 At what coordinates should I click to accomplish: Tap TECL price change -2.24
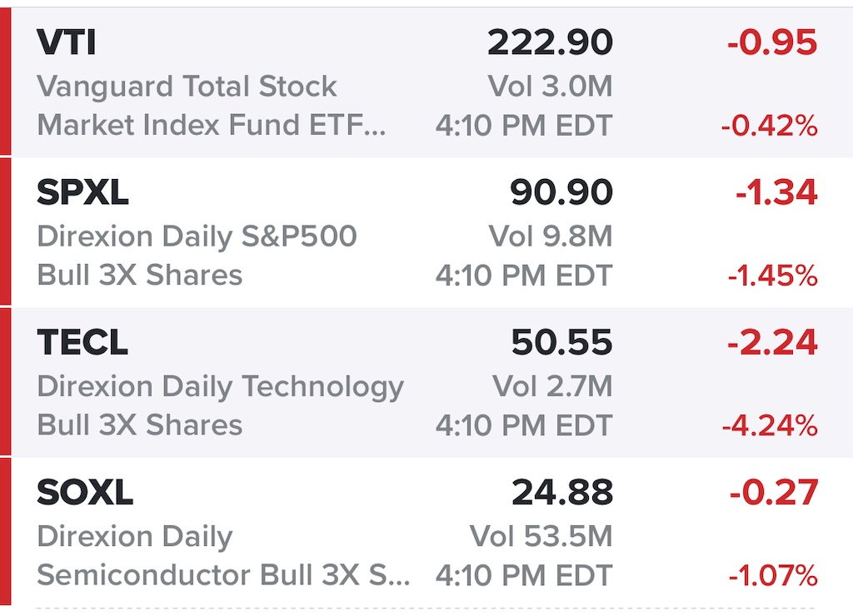point(772,342)
